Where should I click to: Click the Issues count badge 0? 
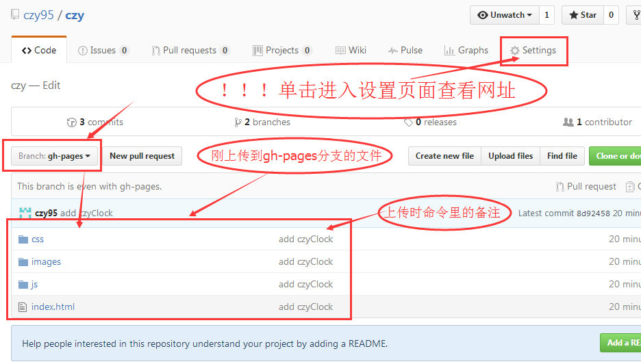(x=124, y=51)
